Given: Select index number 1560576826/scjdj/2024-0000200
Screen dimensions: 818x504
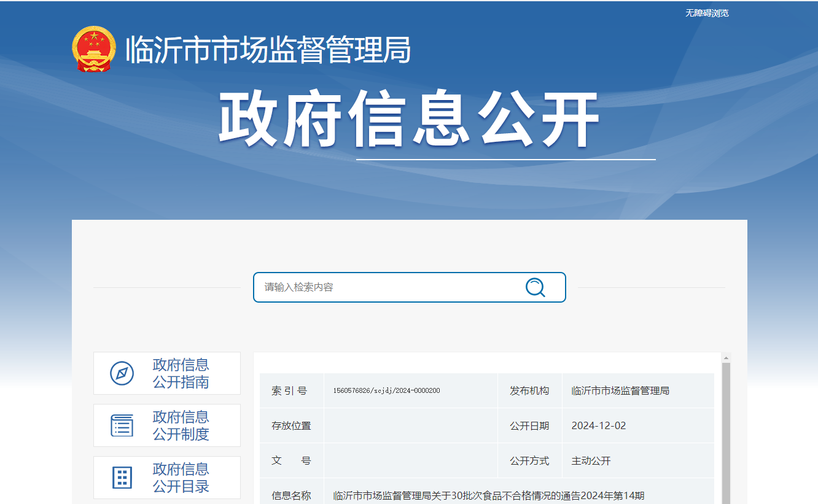Looking at the screenshot, I should [386, 391].
